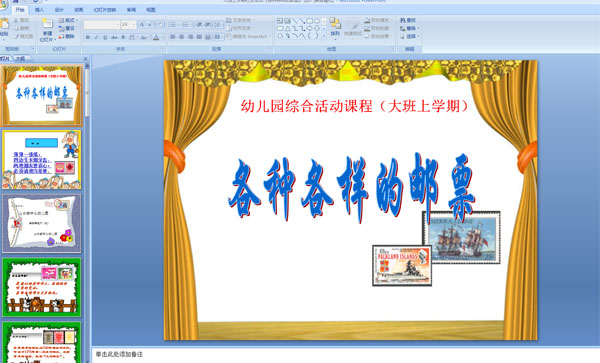Toggle underline formatting button

click(x=104, y=37)
